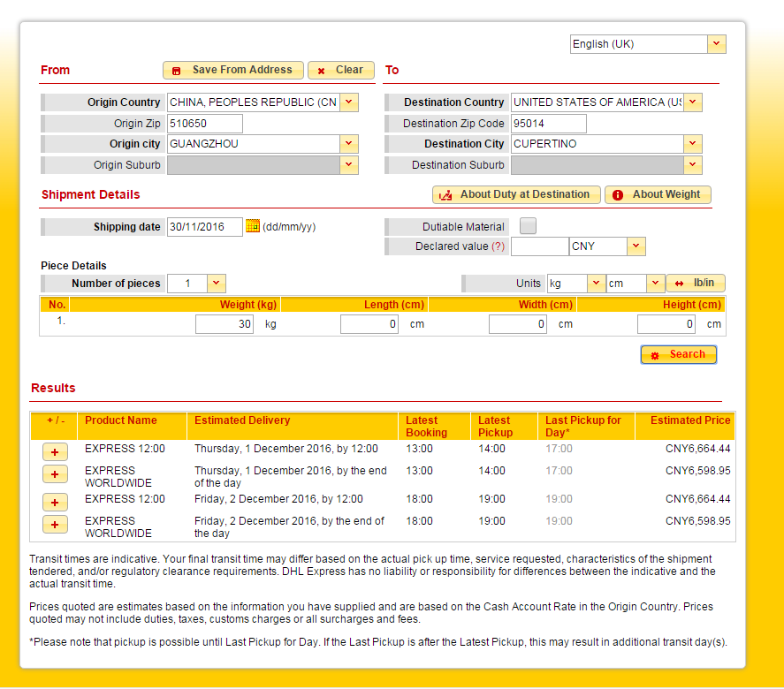
Task: Open weight units kg dropdown
Action: pyautogui.click(x=596, y=284)
